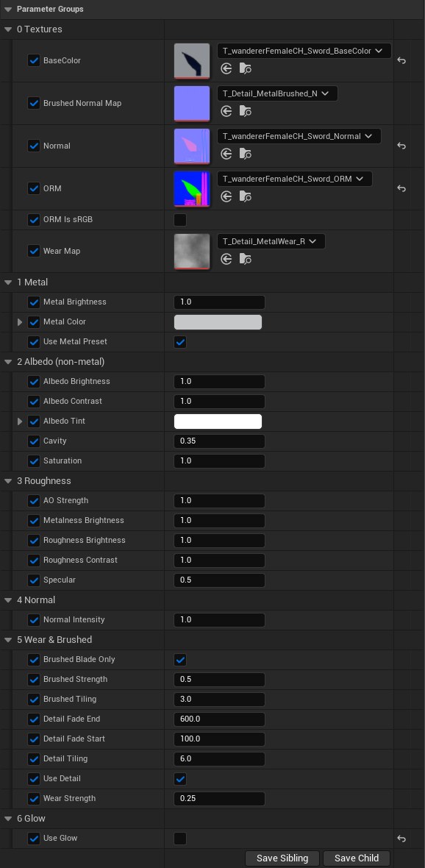Reset Use Glow to default

pos(401,839)
